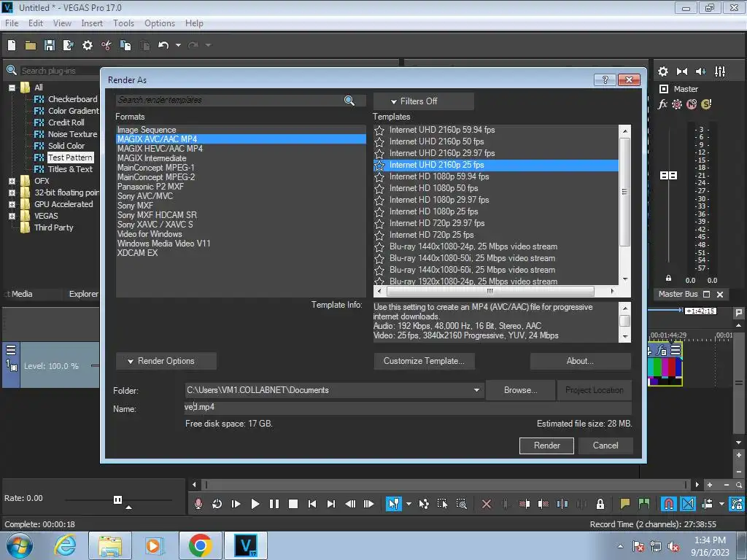Switch to the Explorer tab
Screen dimensions: 747x560
83,294
